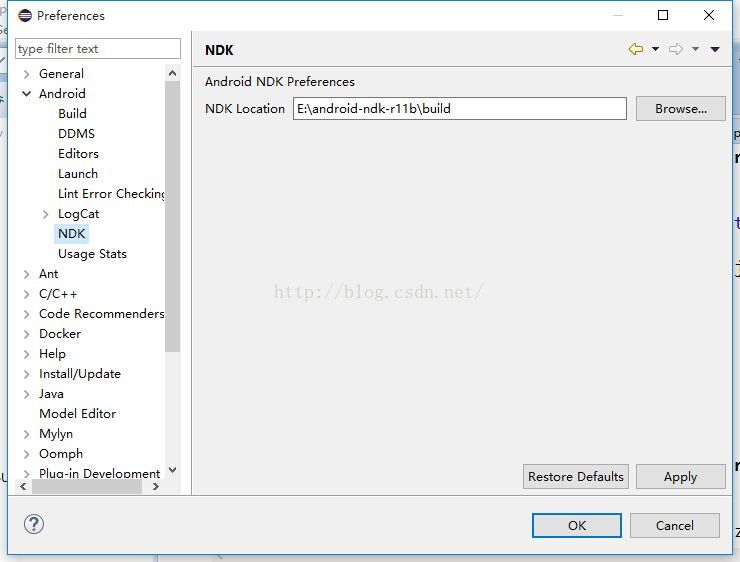Open the Launch preference page

click(78, 174)
